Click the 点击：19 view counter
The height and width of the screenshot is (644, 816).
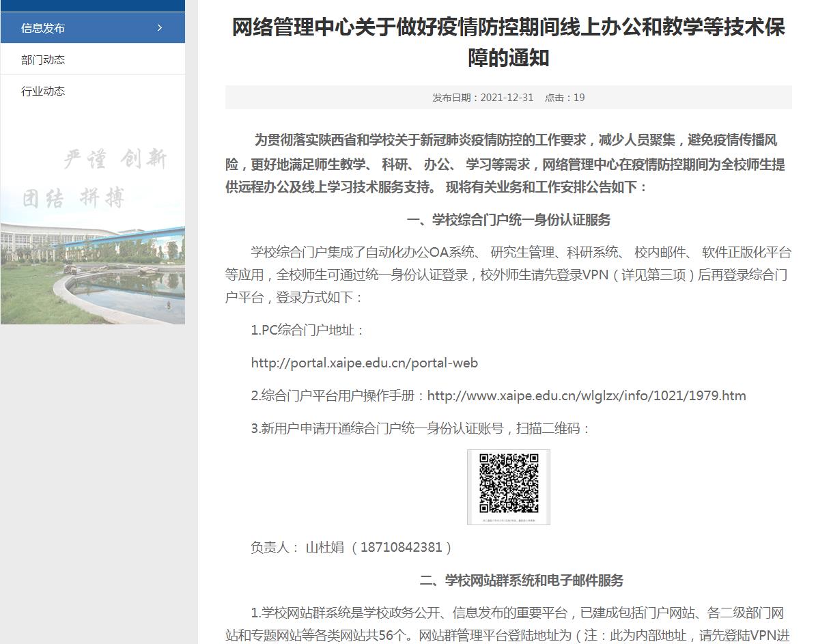click(565, 98)
